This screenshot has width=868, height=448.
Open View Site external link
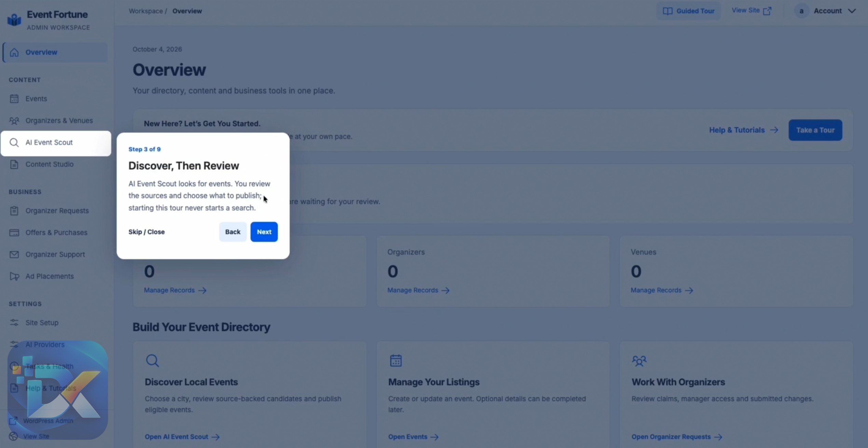(752, 11)
